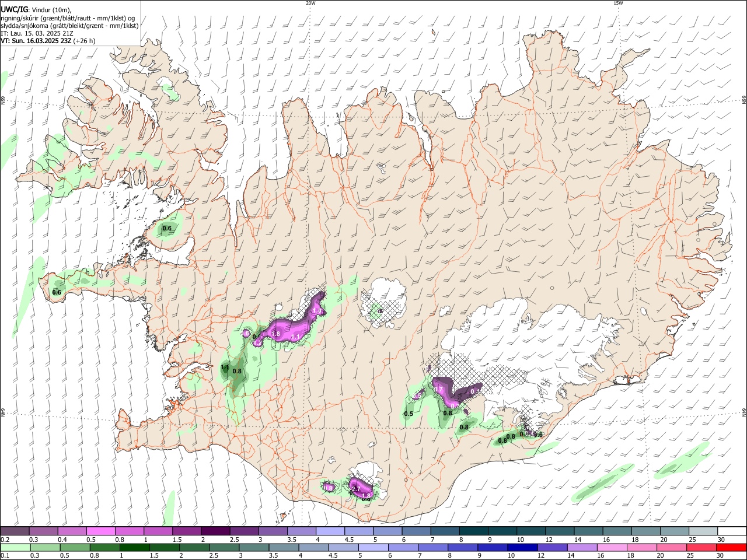This screenshot has height=560, width=747.
Task: Click the '2.7' precipitation value on the map
Action: point(355,489)
